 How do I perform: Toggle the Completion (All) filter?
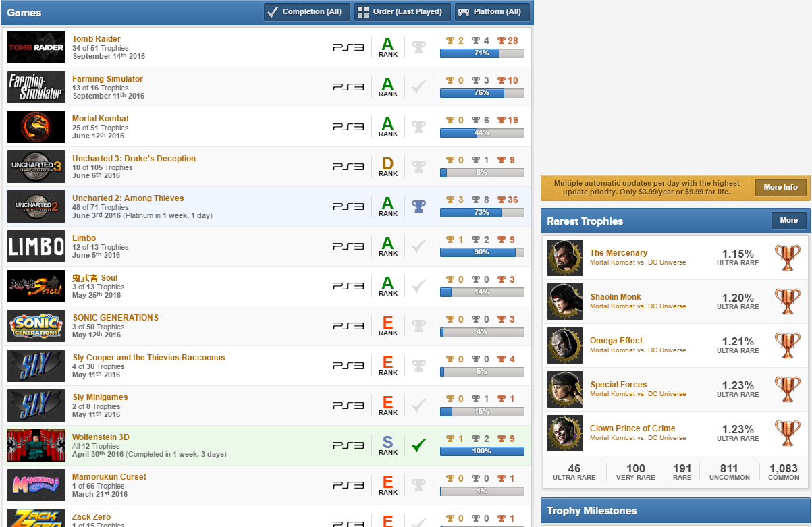(306, 11)
